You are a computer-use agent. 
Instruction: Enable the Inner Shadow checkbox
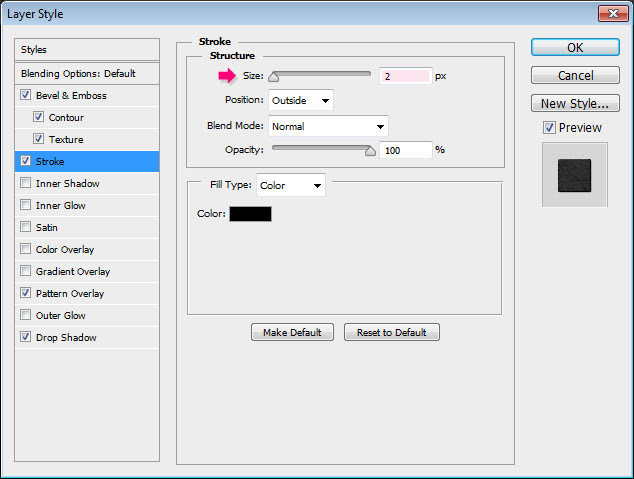click(x=25, y=184)
